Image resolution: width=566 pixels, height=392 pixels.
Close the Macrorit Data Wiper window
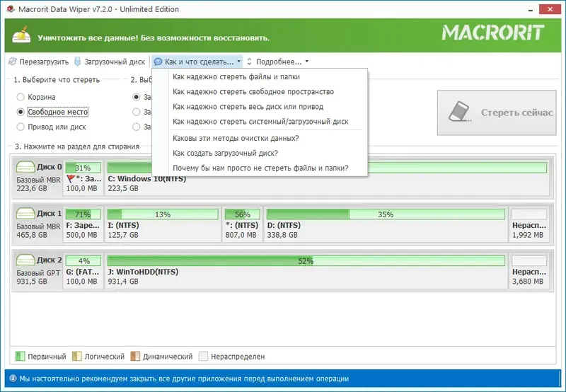550,9
